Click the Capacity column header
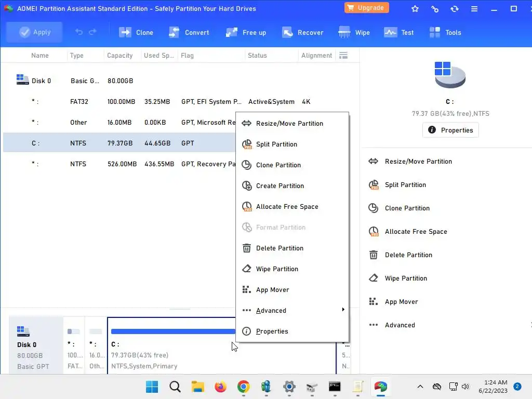Screen dimensions: 532x399 (x=120, y=55)
